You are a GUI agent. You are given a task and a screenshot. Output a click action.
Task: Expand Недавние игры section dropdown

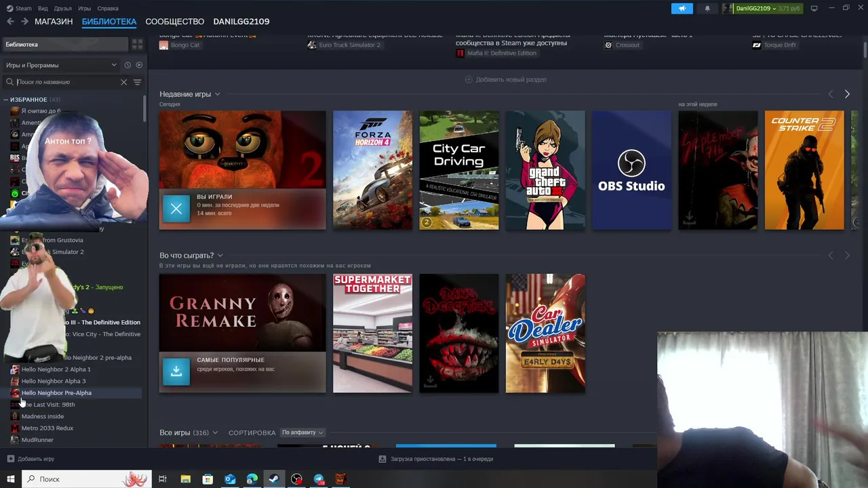(218, 94)
